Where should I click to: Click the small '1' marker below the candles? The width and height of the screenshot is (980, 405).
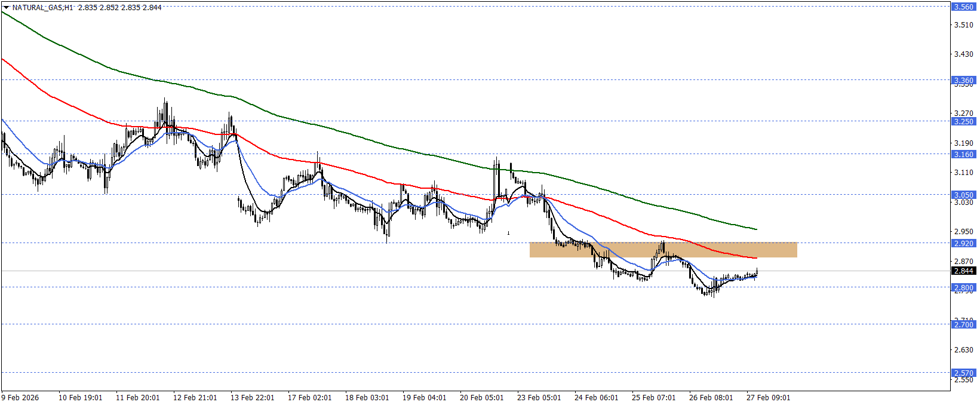point(509,233)
